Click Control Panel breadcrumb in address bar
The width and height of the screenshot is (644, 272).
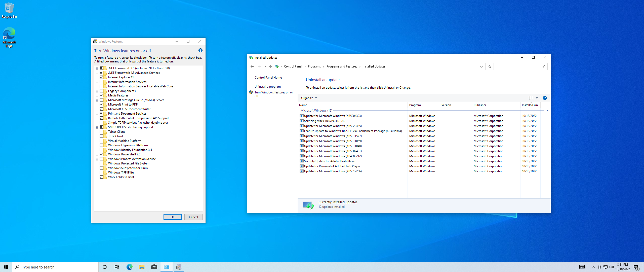pyautogui.click(x=293, y=66)
